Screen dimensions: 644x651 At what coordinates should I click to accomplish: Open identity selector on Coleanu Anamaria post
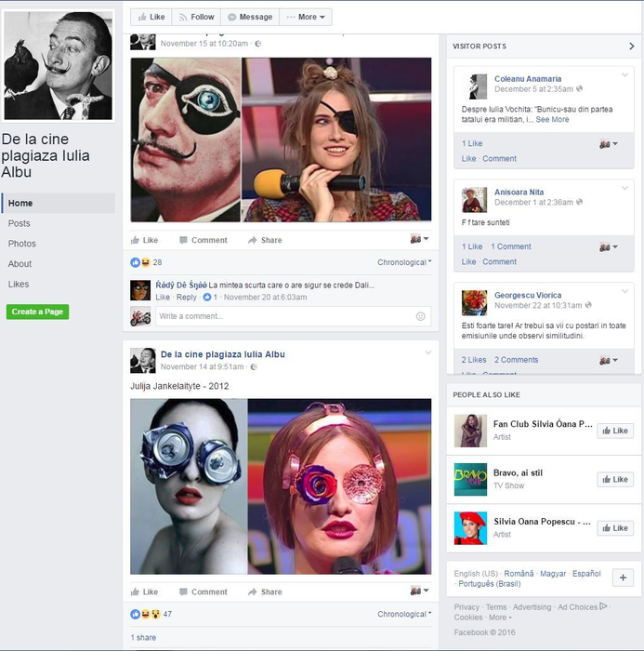pyautogui.click(x=609, y=144)
